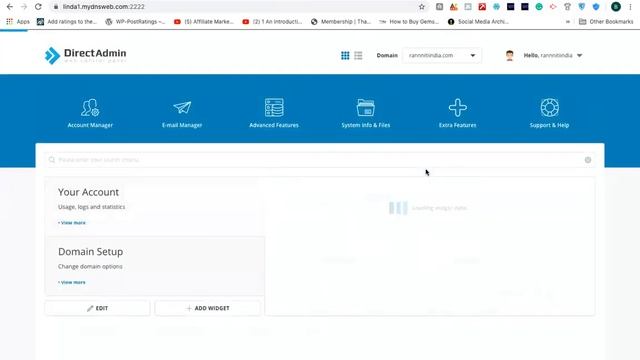
Task: Open the Membership bookmark
Action: pos(341,22)
